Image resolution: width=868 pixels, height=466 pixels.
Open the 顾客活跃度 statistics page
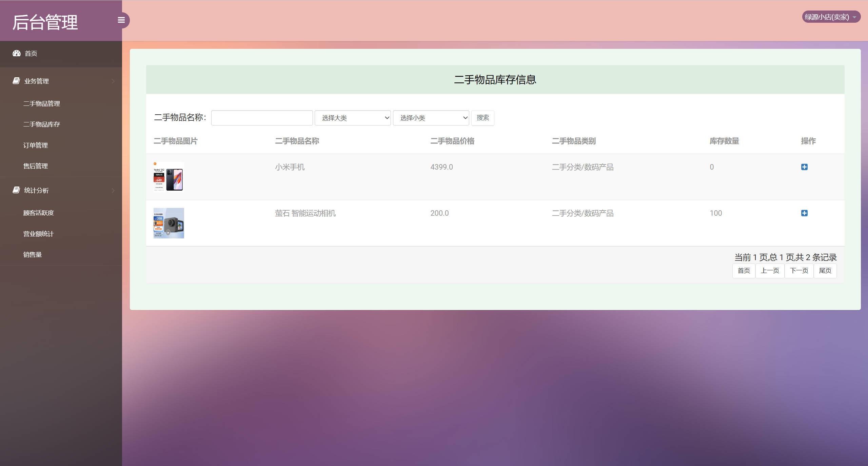click(x=38, y=213)
